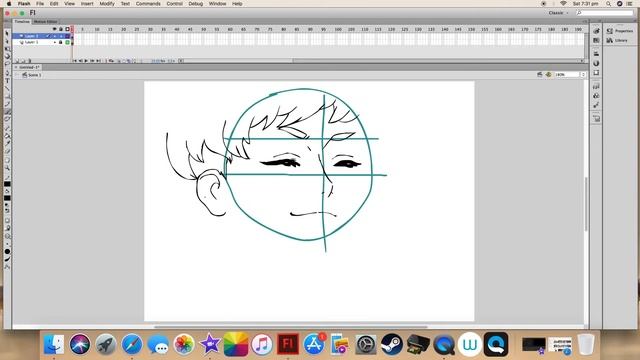Open the Color panel icon

click(596, 31)
